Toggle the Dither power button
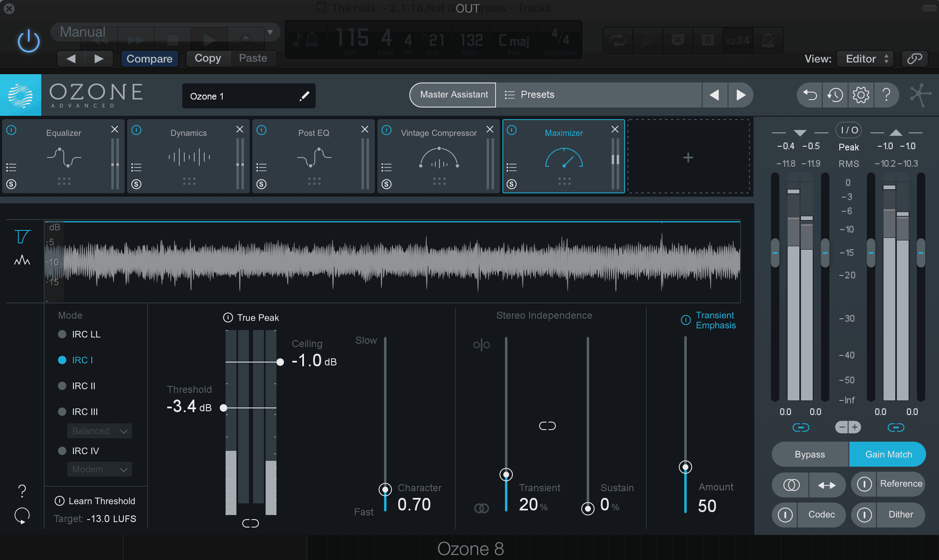Screen dimensions: 939x560 tap(864, 515)
